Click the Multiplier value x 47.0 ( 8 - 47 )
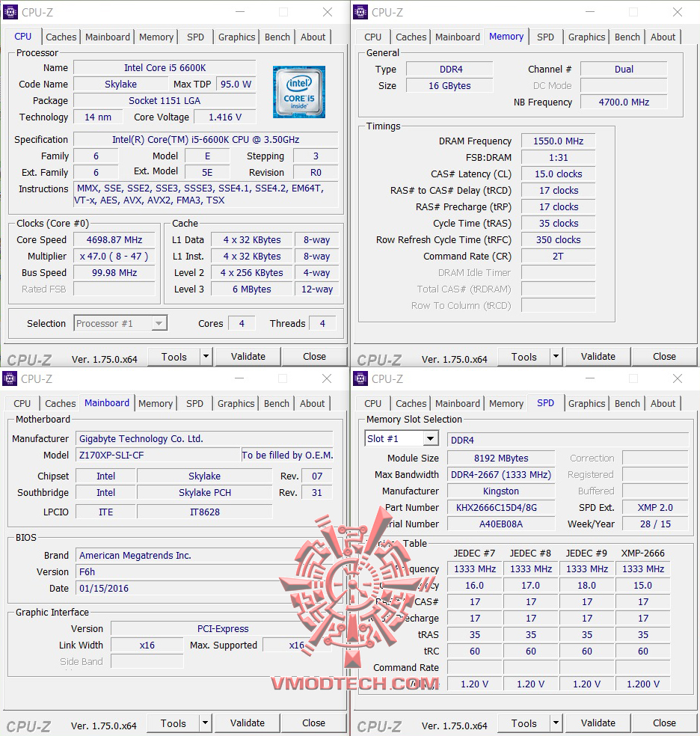The image size is (700, 736). point(114,257)
